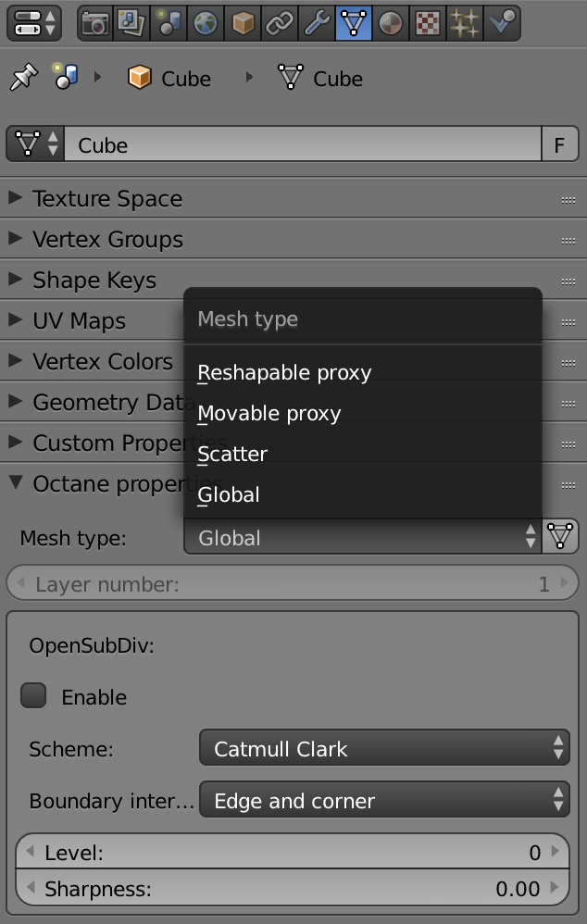Click the F fake user button
The width and height of the screenshot is (587, 924).
559,145
